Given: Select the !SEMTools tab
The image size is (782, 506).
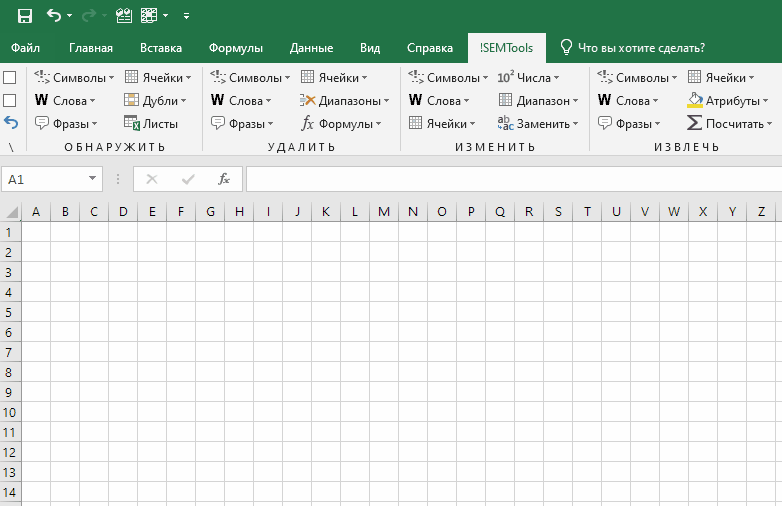Looking at the screenshot, I should (507, 48).
